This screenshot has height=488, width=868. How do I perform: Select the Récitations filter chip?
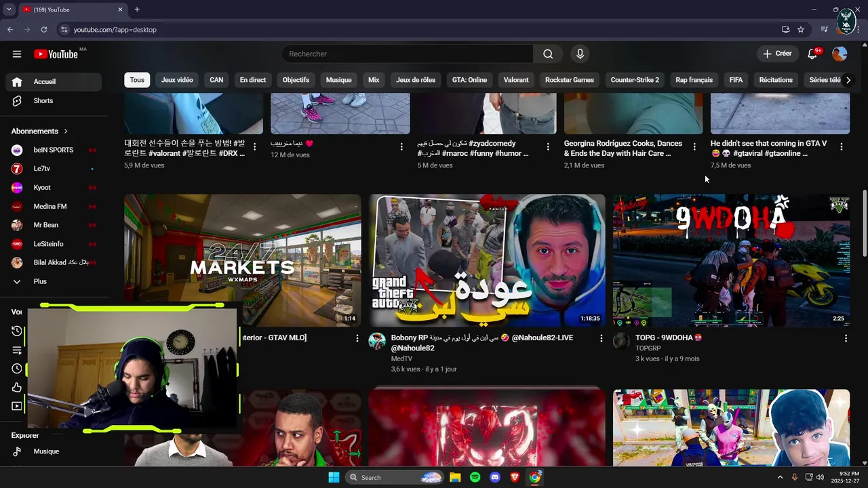(x=776, y=80)
